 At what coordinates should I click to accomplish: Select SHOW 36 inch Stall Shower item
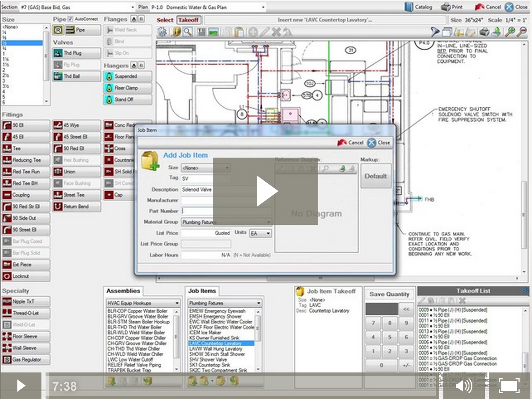click(217, 354)
